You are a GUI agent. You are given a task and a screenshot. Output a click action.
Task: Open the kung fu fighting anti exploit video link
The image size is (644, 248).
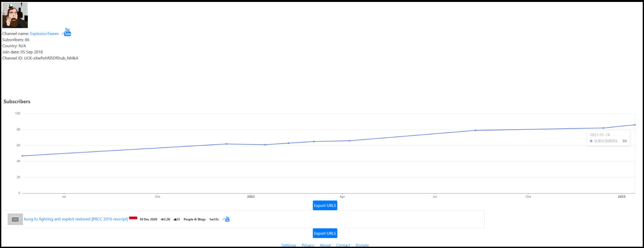click(x=76, y=219)
